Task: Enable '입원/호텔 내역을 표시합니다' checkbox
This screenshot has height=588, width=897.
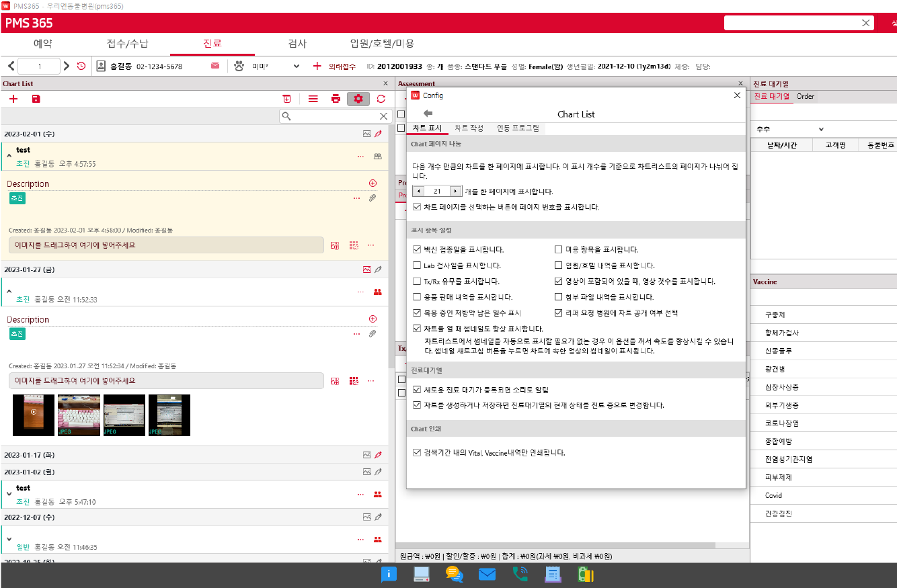Action: (558, 265)
